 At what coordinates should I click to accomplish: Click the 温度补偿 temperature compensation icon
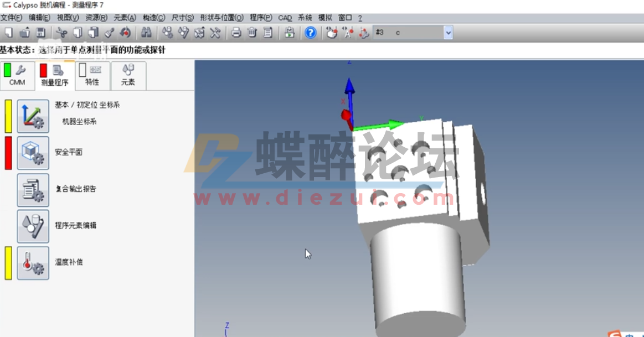(x=33, y=263)
